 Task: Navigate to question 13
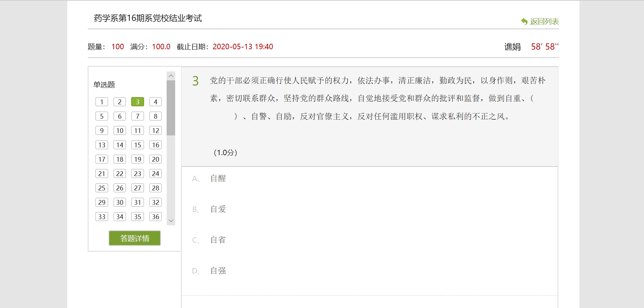pyautogui.click(x=102, y=145)
